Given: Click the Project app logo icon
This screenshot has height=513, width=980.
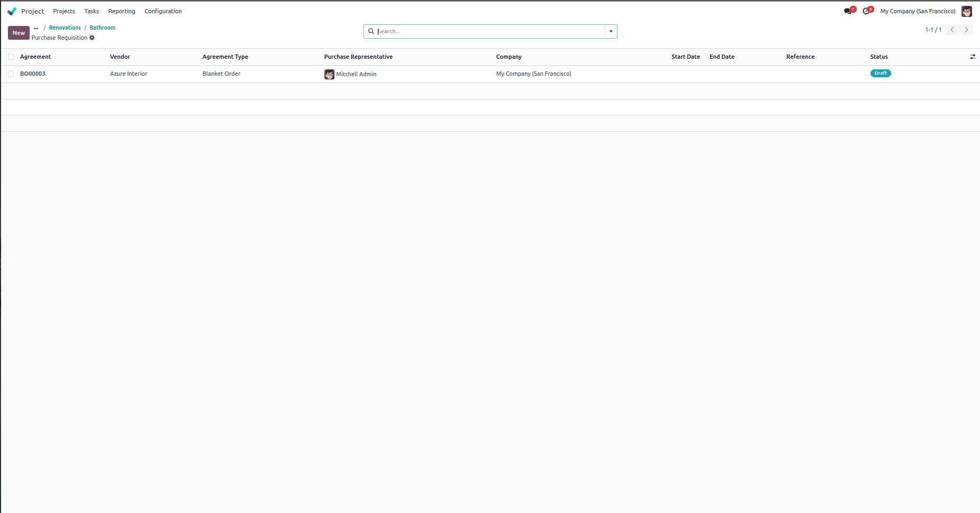Looking at the screenshot, I should [12, 11].
